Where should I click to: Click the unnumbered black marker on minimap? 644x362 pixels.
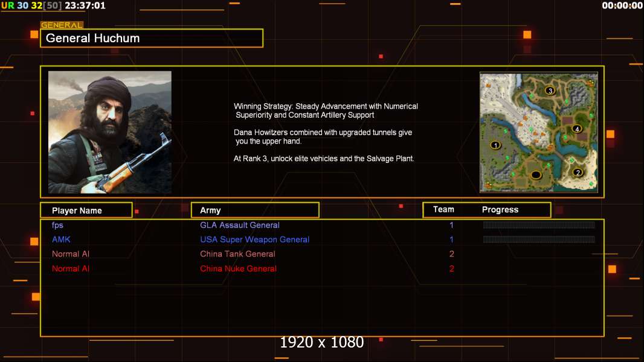pyautogui.click(x=536, y=175)
